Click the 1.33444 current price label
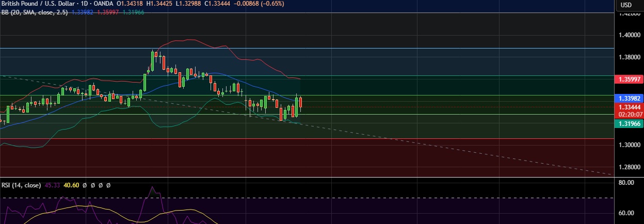Image resolution: width=644 pixels, height=224 pixels. (x=629, y=107)
